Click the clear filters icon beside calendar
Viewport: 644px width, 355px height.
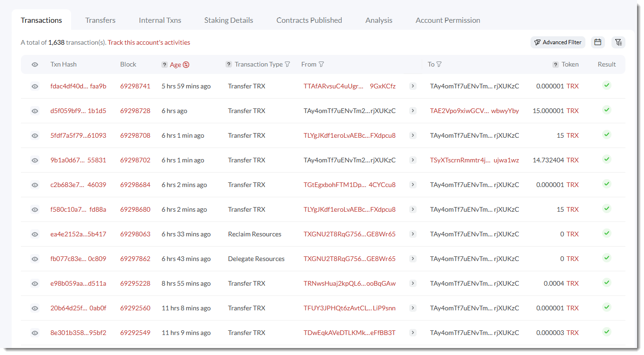click(618, 42)
